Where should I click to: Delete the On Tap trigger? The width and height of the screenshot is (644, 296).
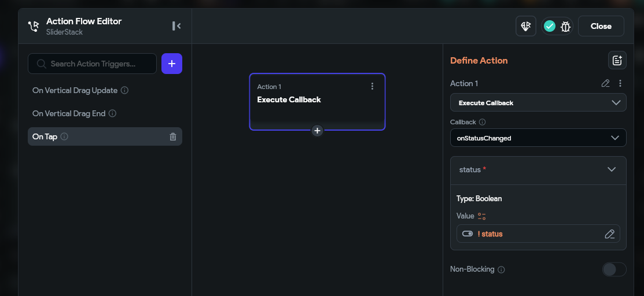(173, 136)
